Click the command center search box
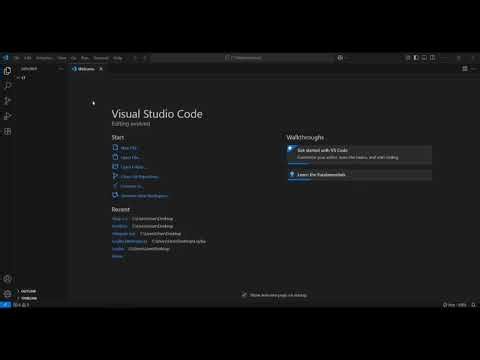 pyautogui.click(x=243, y=58)
